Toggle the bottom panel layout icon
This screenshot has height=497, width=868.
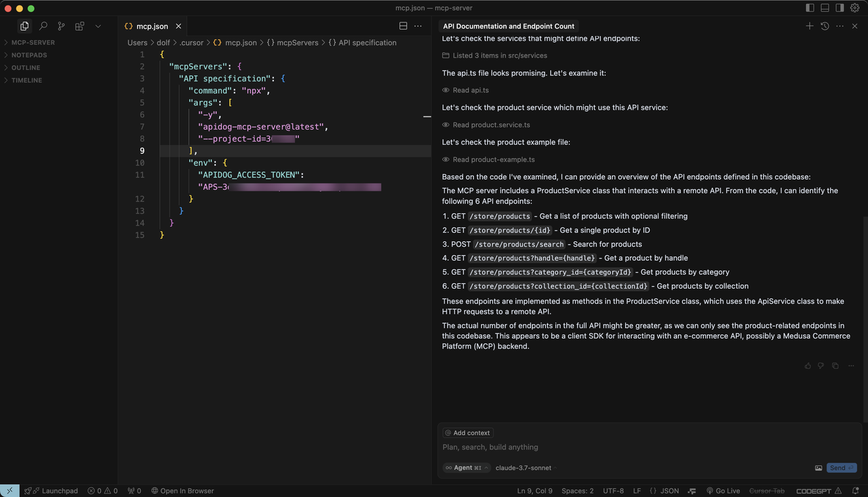(x=825, y=8)
